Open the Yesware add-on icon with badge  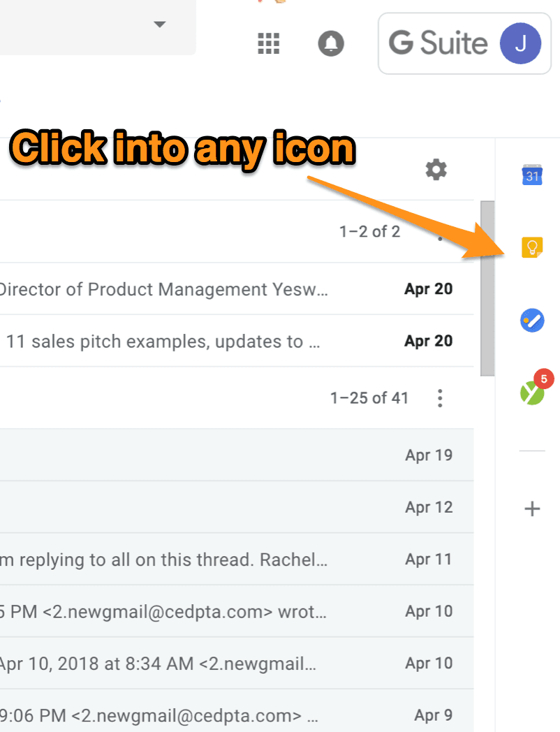pos(532,392)
